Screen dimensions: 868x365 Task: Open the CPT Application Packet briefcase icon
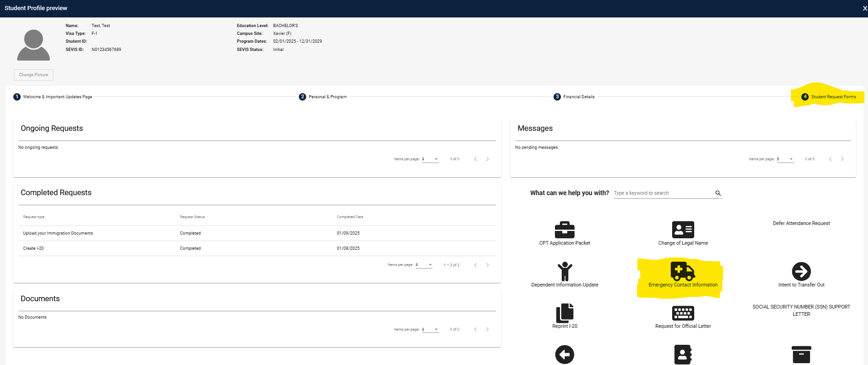pyautogui.click(x=565, y=230)
